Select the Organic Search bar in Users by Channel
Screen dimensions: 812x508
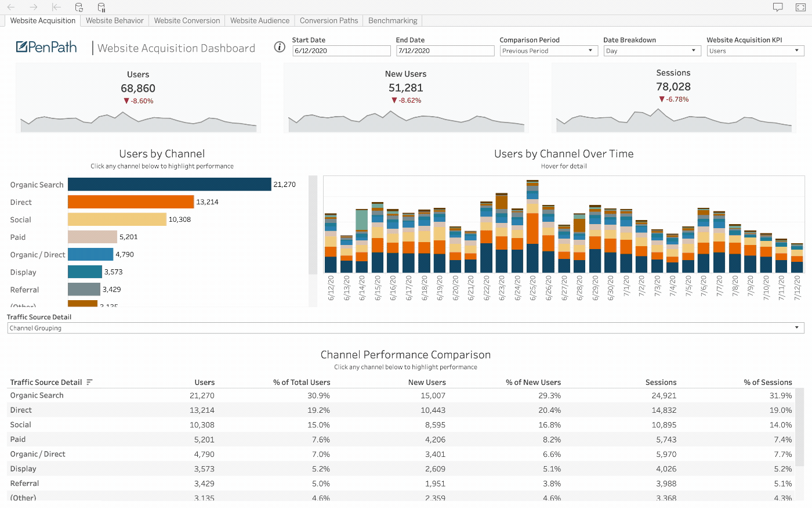tap(169, 184)
